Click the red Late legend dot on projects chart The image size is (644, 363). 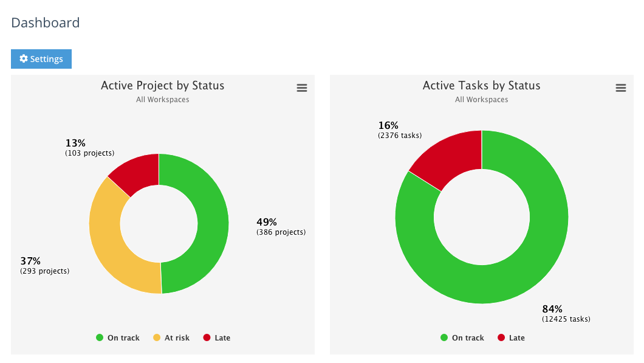point(205,337)
